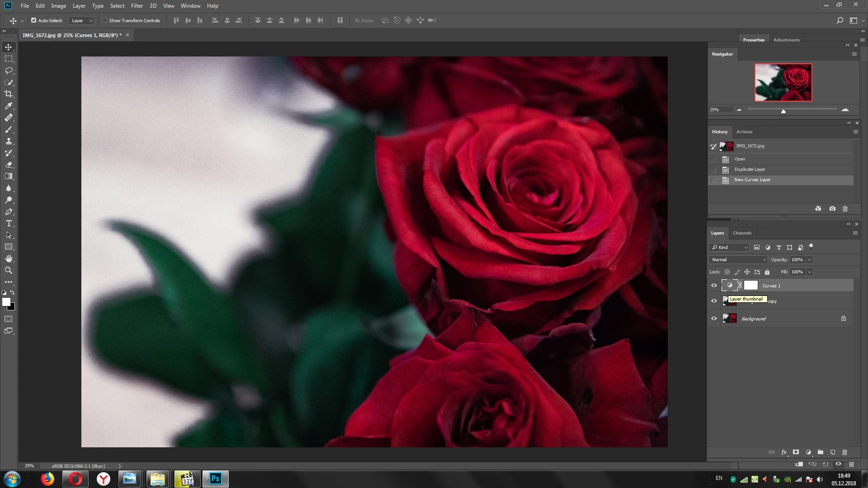The height and width of the screenshot is (488, 868).
Task: Open the Filter menu
Action: click(137, 6)
